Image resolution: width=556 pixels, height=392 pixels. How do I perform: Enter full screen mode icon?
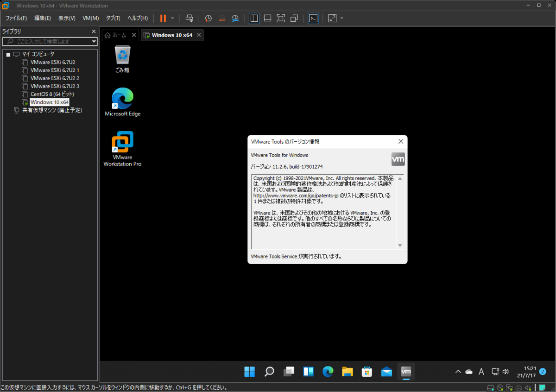pos(281,18)
